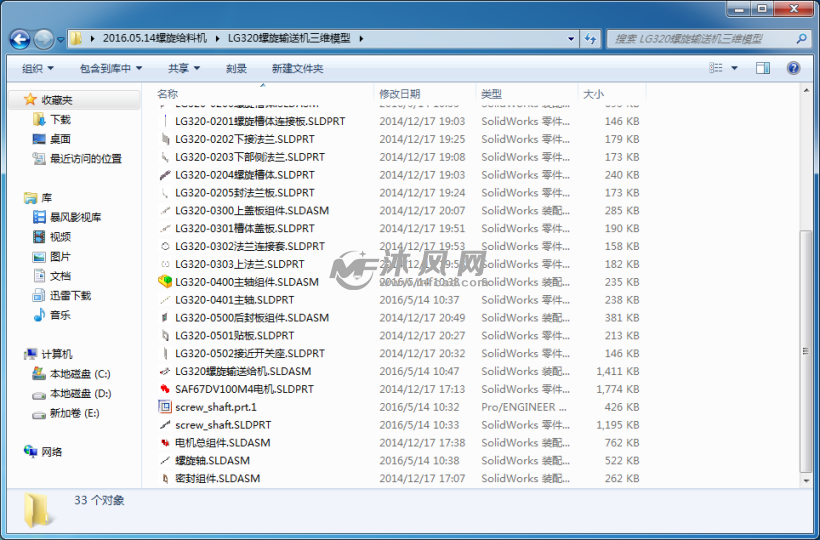Select 库 in the navigation pane
The image size is (820, 540).
[x=47, y=198]
